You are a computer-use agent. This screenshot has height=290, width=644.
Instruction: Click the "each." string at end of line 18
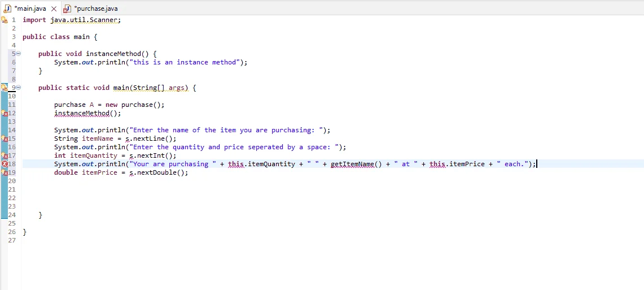(x=512, y=164)
